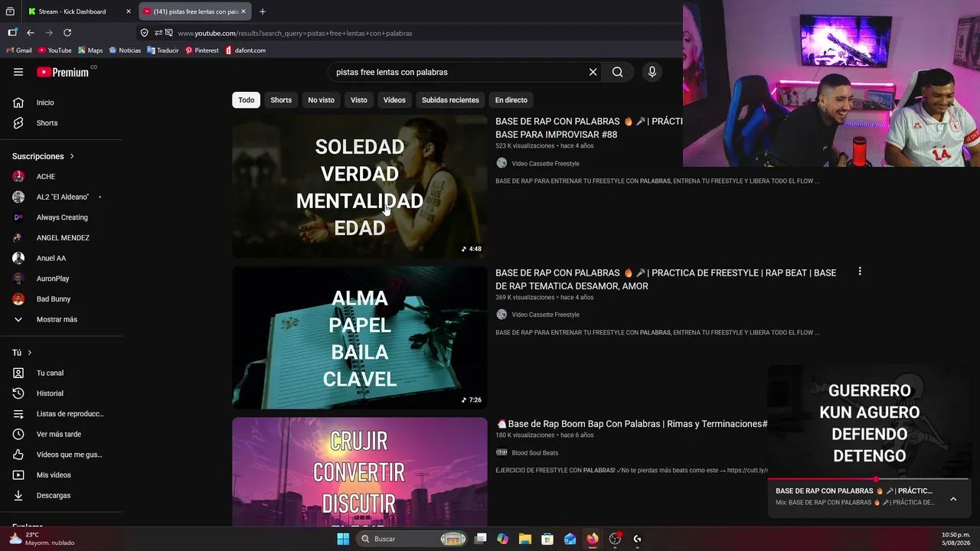Open Firefox tab overview button
Screen dimensions: 980x551
10,11
